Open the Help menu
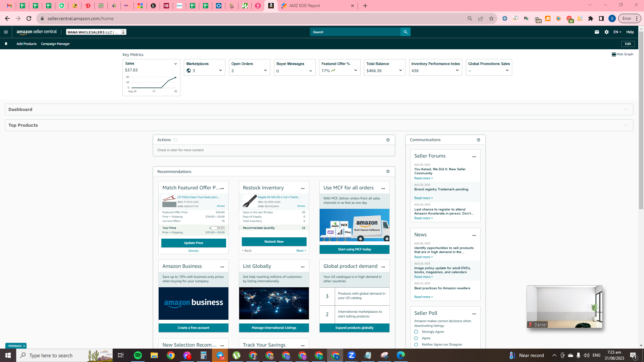Screen dimensions: 644x362 [x=630, y=32]
